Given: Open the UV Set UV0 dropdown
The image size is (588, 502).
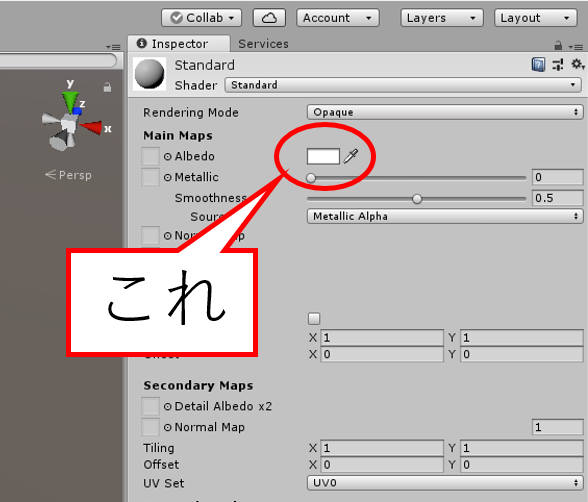Looking at the screenshot, I should tap(445, 483).
